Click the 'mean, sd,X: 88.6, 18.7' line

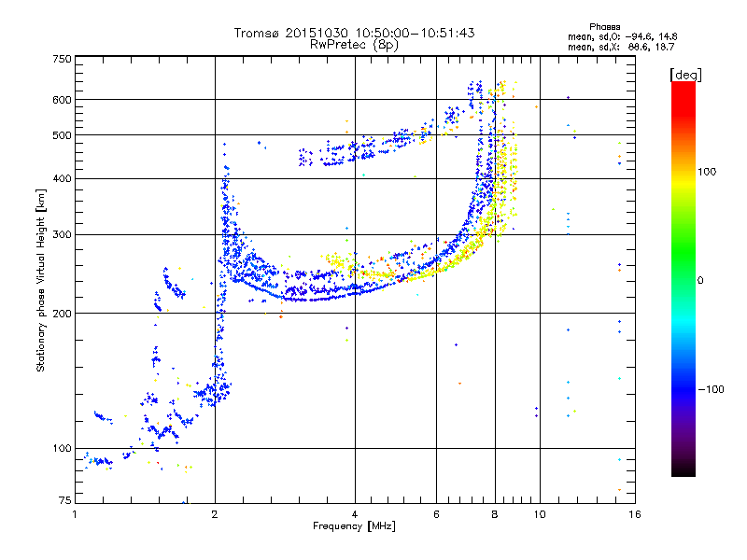pos(621,47)
